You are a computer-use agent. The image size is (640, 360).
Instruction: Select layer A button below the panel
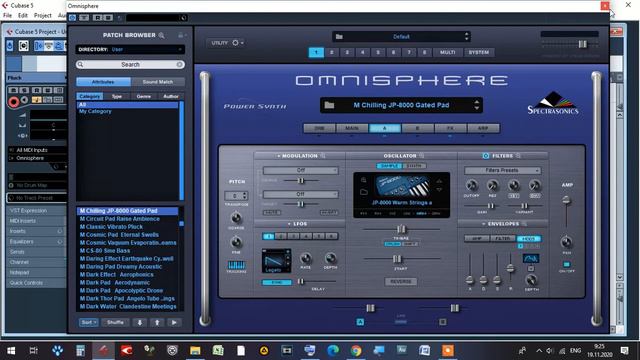(x=360, y=322)
